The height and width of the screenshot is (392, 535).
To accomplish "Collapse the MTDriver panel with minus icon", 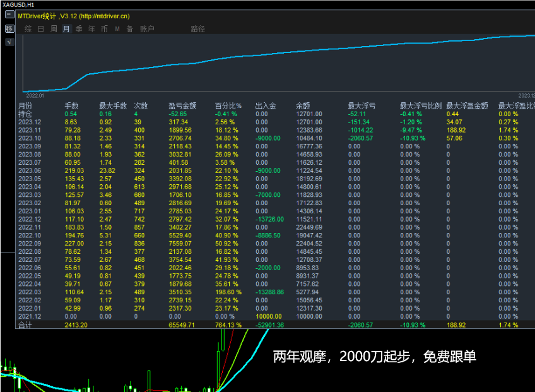I will 9,15.
